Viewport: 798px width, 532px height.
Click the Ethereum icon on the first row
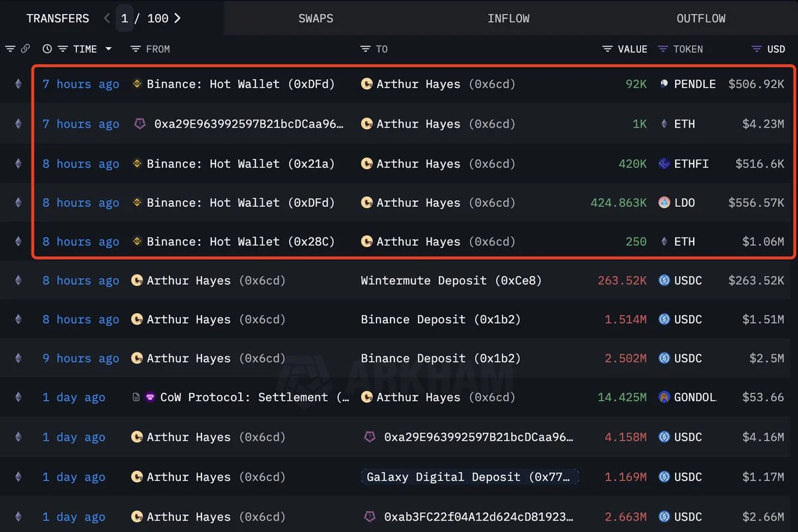click(18, 84)
